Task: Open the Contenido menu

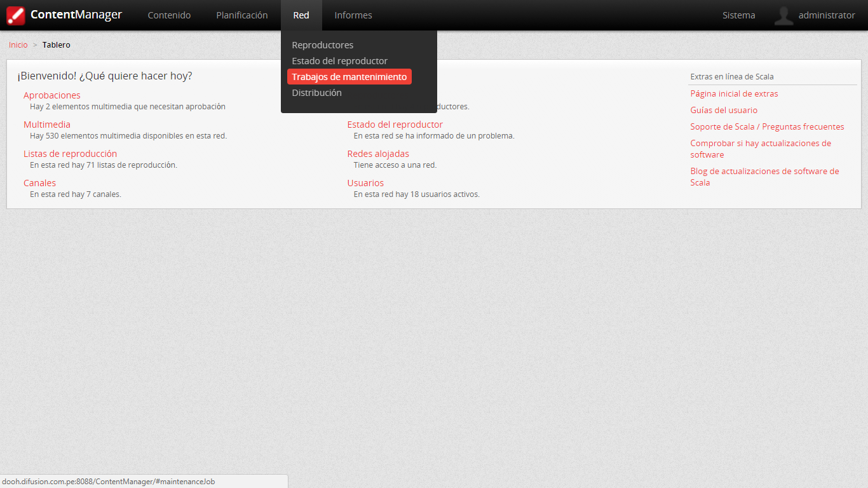Action: coord(169,15)
